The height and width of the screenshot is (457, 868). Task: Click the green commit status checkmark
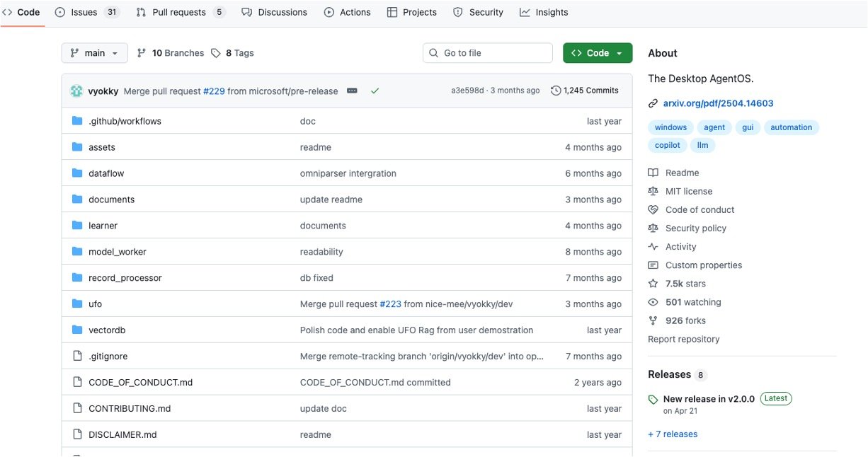click(375, 91)
